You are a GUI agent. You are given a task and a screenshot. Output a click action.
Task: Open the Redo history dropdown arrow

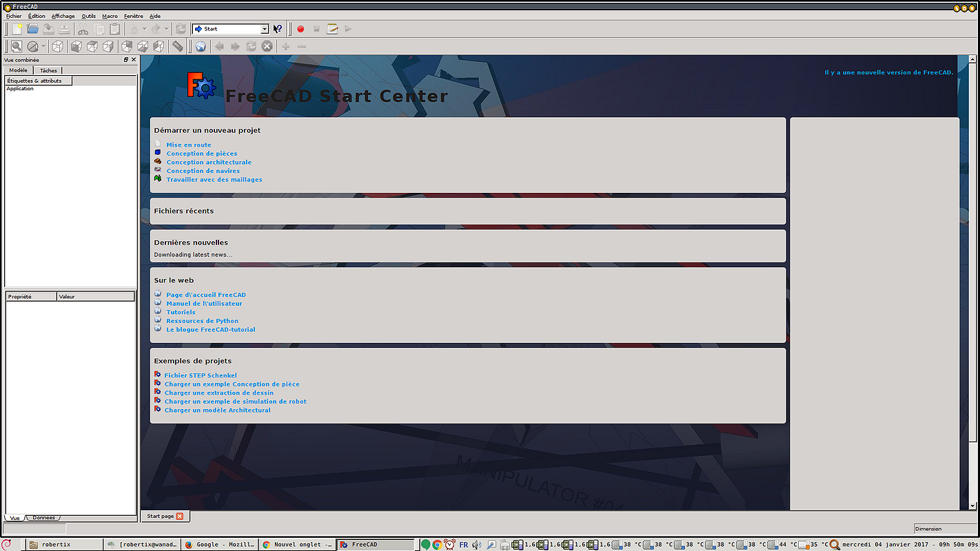(x=166, y=29)
